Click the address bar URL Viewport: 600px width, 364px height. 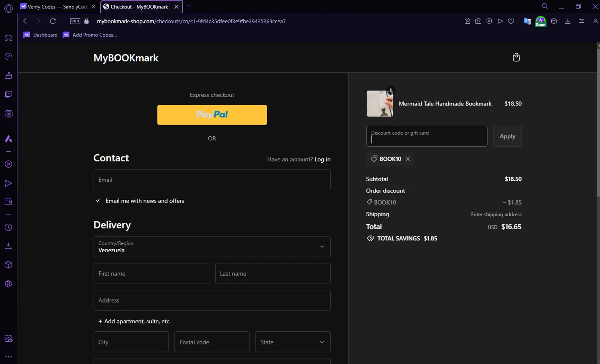tap(191, 21)
